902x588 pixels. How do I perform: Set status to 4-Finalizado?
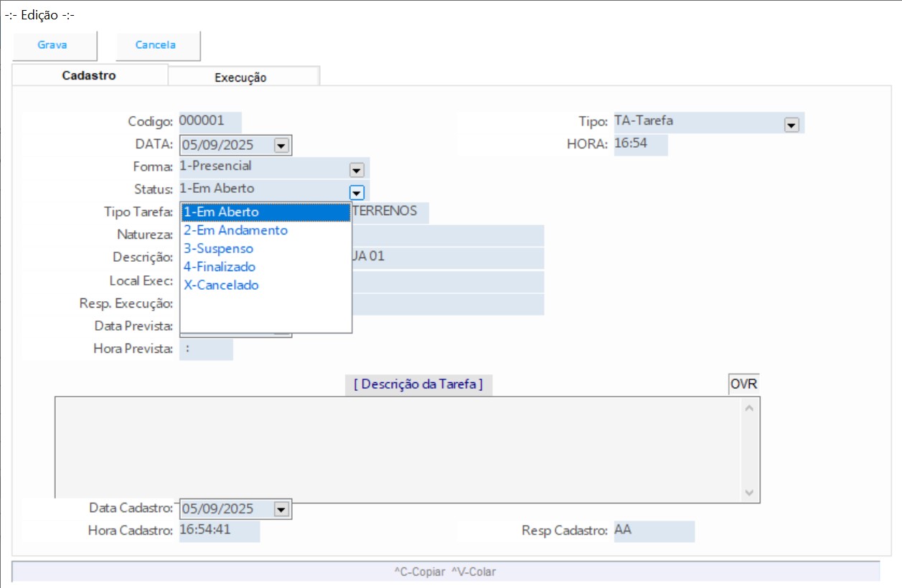click(220, 267)
